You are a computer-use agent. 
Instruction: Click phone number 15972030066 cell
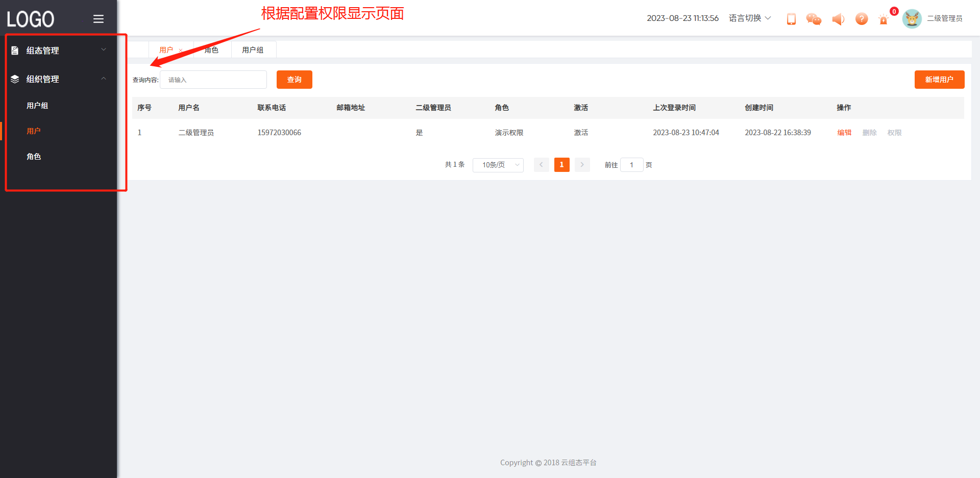pos(279,133)
